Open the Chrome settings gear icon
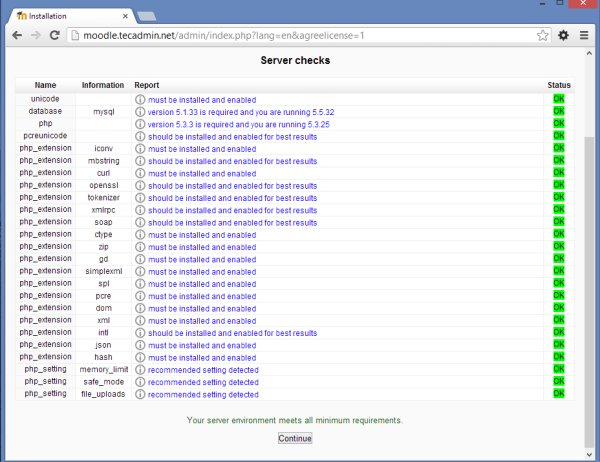 [x=564, y=35]
